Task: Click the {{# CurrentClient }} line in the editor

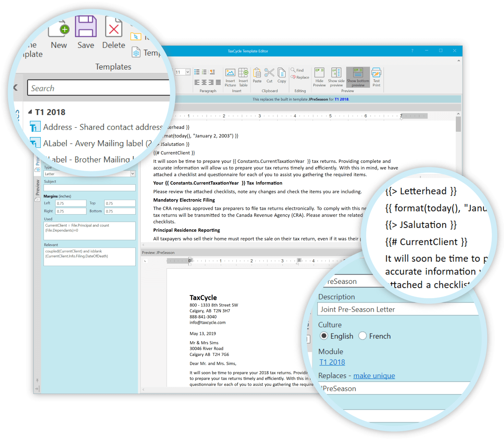Action: coord(174,153)
